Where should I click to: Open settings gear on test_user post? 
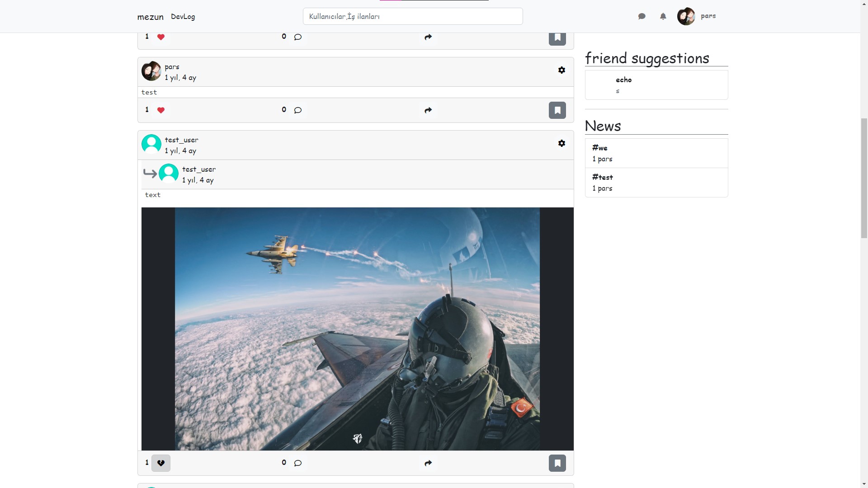[561, 143]
